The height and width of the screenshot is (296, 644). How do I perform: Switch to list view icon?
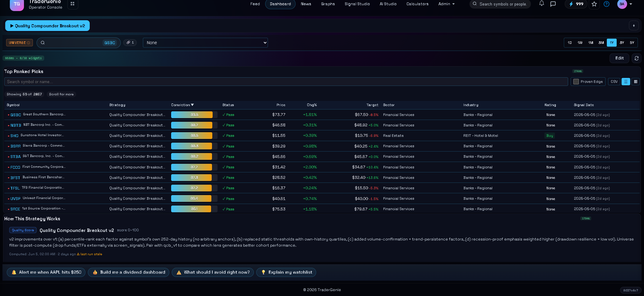pyautogui.click(x=626, y=82)
